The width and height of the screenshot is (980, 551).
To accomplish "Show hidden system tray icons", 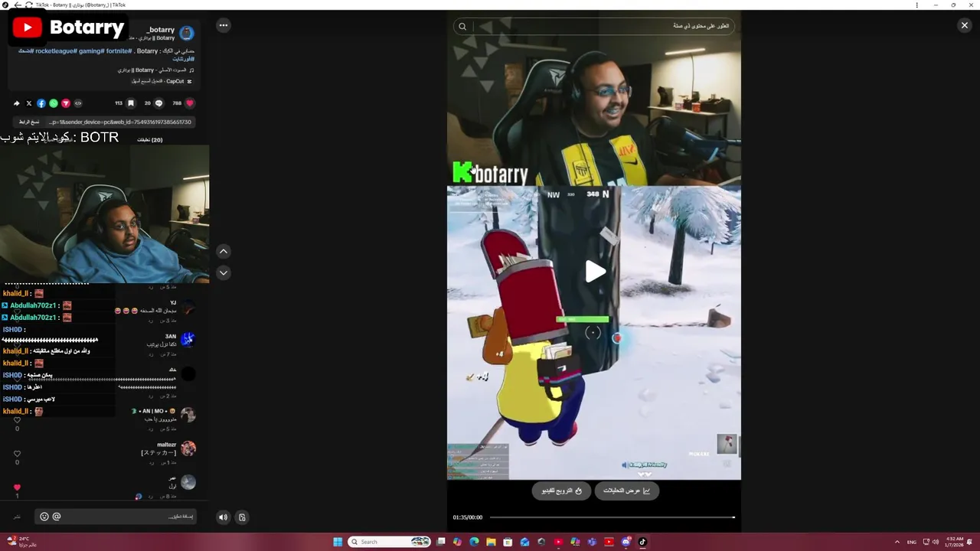I will click(897, 542).
